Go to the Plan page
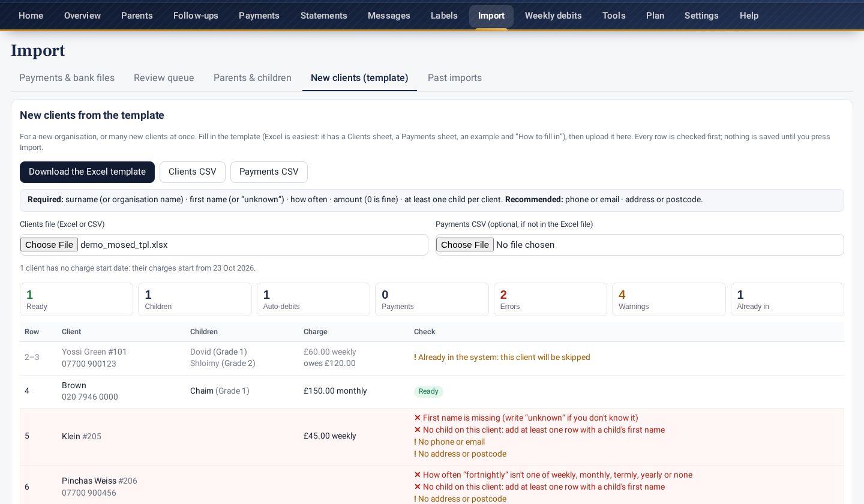864x504 pixels. tap(655, 16)
